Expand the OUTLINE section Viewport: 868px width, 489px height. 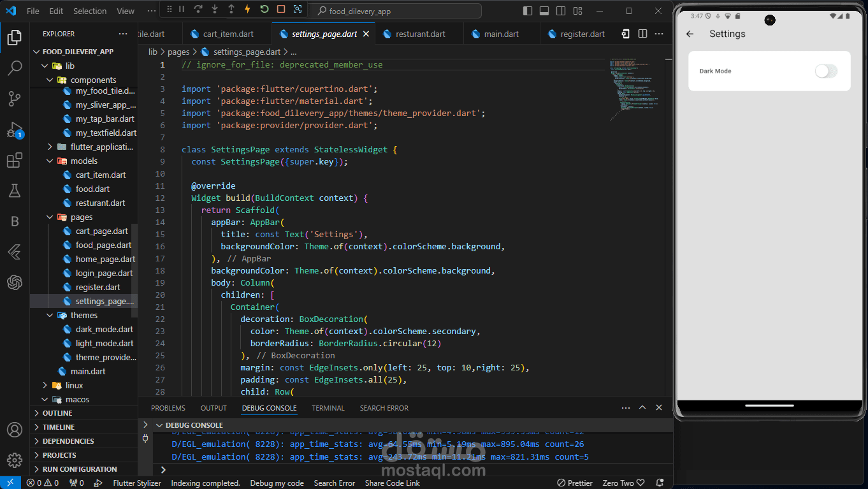(x=83, y=413)
